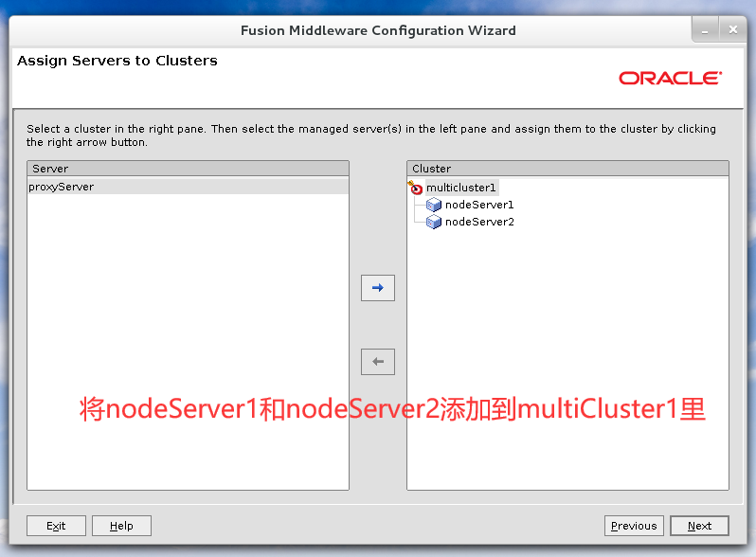Select nodeServer2 under multicluster1
Viewport: 756px width, 557px height.
coord(479,222)
